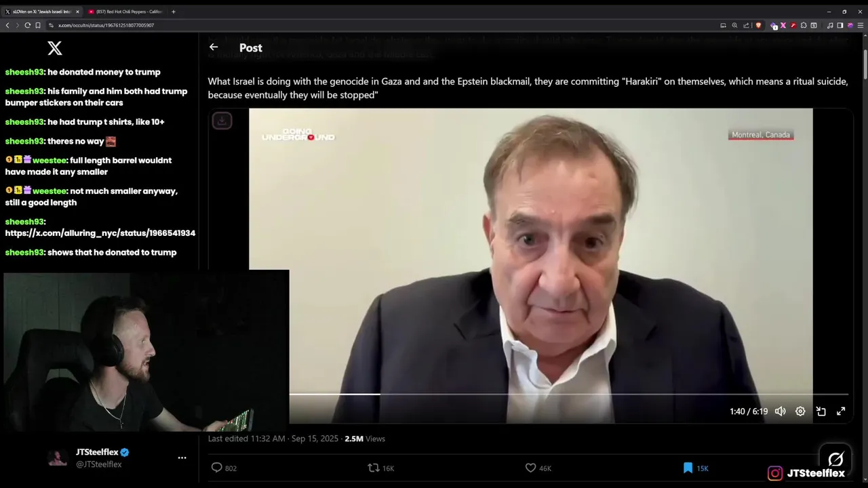
Task: Open the reply icon showing 802
Action: pyautogui.click(x=217, y=468)
